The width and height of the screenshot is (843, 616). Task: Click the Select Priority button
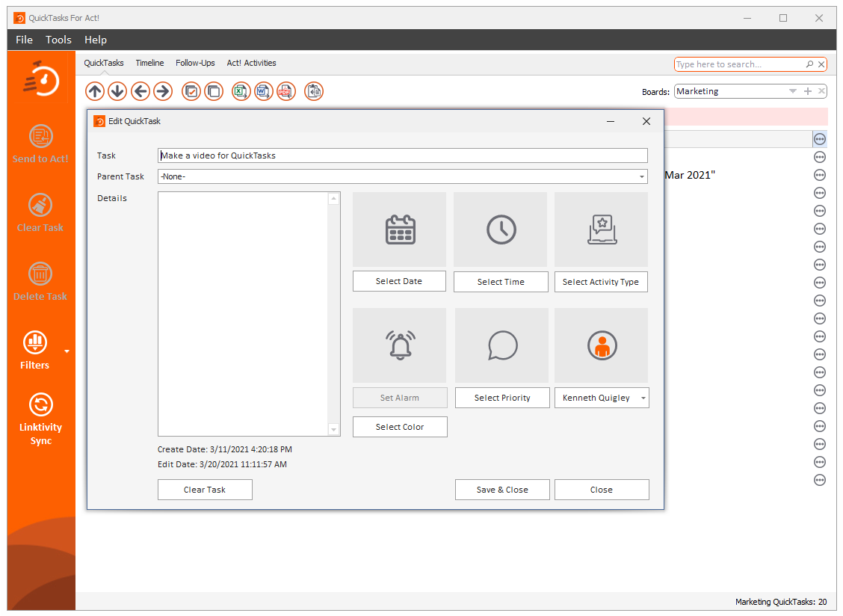(502, 398)
